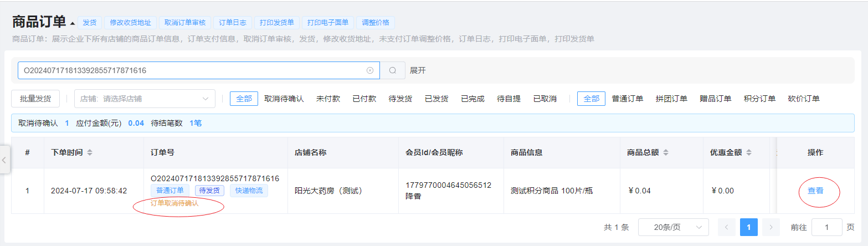Click the ￥0.00 discount cell

[722, 191]
